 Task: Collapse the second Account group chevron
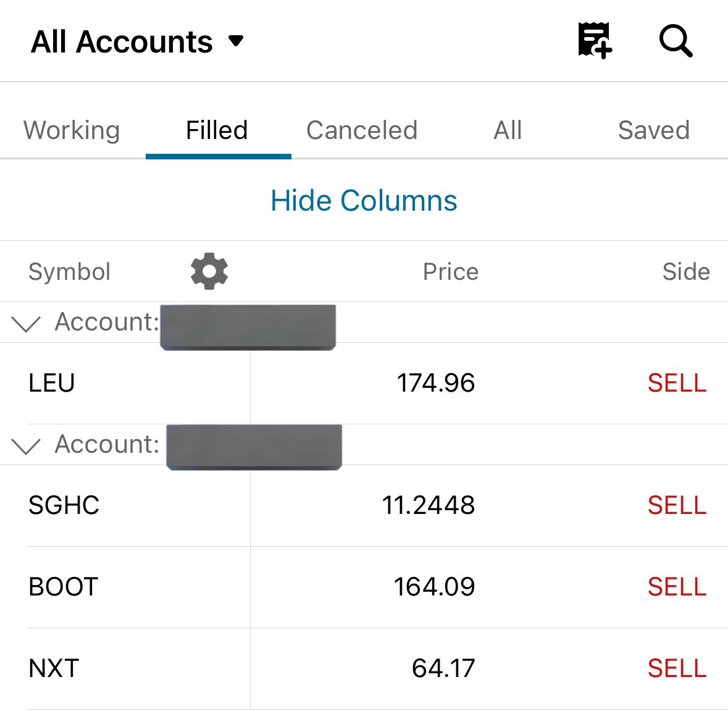25,445
